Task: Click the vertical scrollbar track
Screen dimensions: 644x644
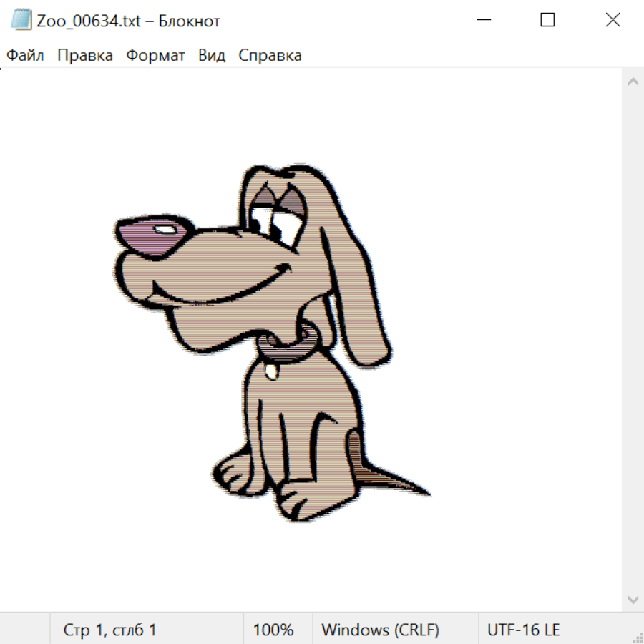Action: click(633, 340)
